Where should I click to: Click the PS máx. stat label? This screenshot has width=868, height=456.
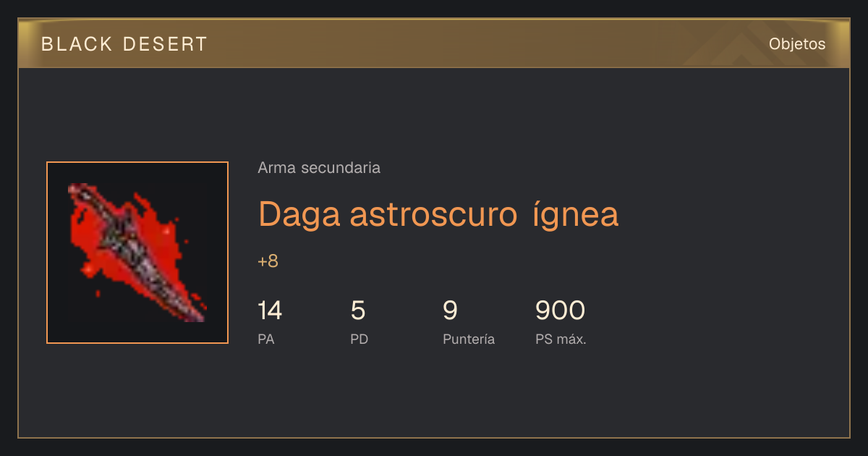tap(561, 339)
